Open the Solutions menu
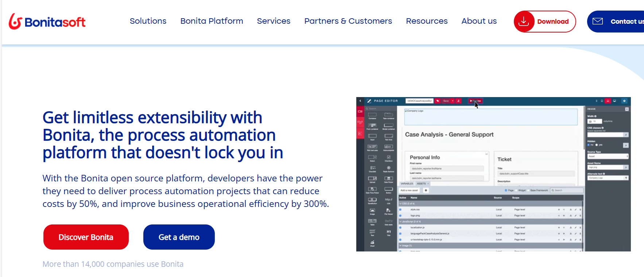This screenshot has height=277, width=644. pyautogui.click(x=148, y=21)
